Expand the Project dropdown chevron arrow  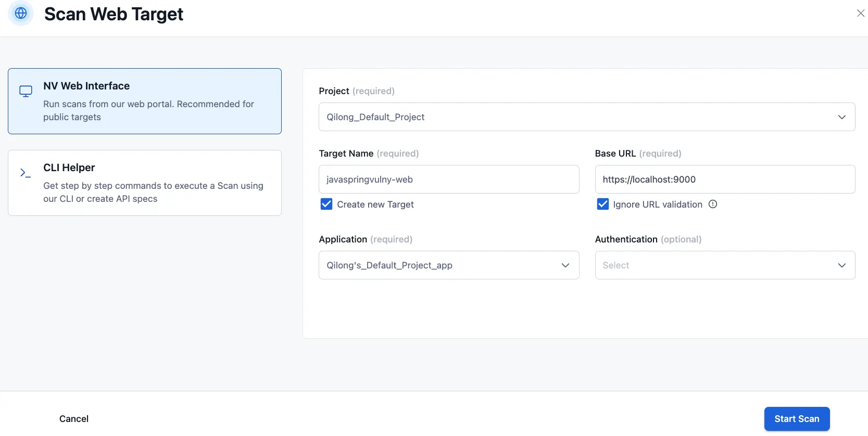[841, 117]
